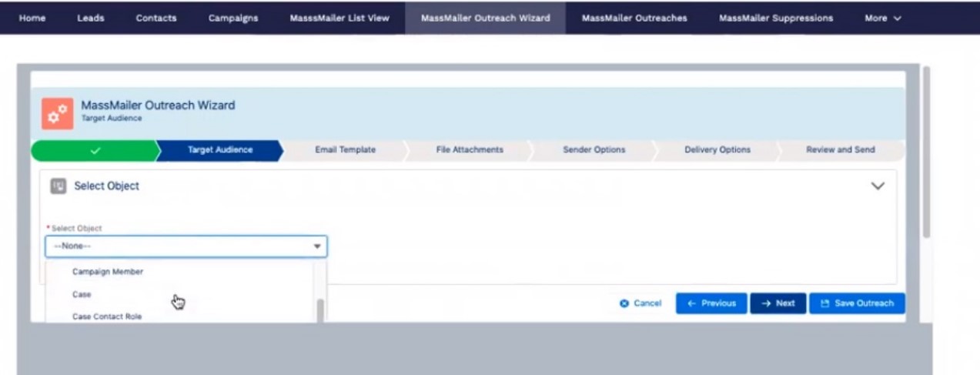Select MassMailer Outreach Wizard tab
Screen dimensions: 980x375
tap(486, 18)
